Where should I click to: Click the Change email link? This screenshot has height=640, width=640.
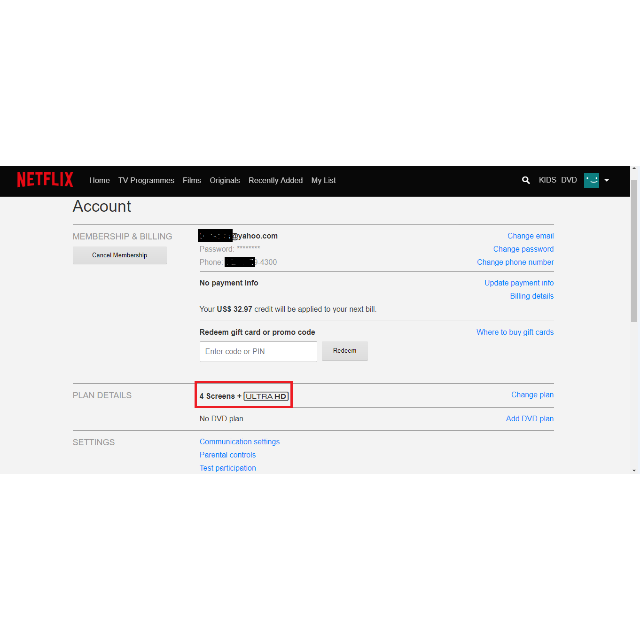pyautogui.click(x=530, y=236)
